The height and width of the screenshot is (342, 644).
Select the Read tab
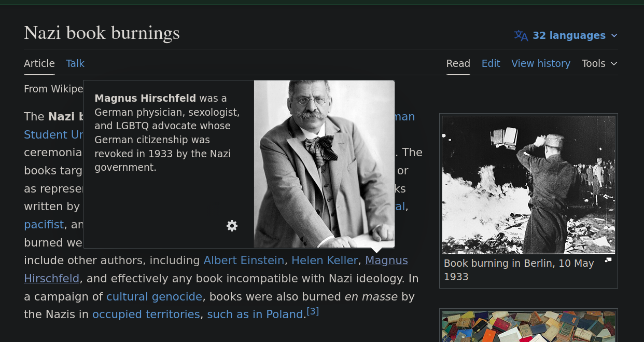coord(458,63)
